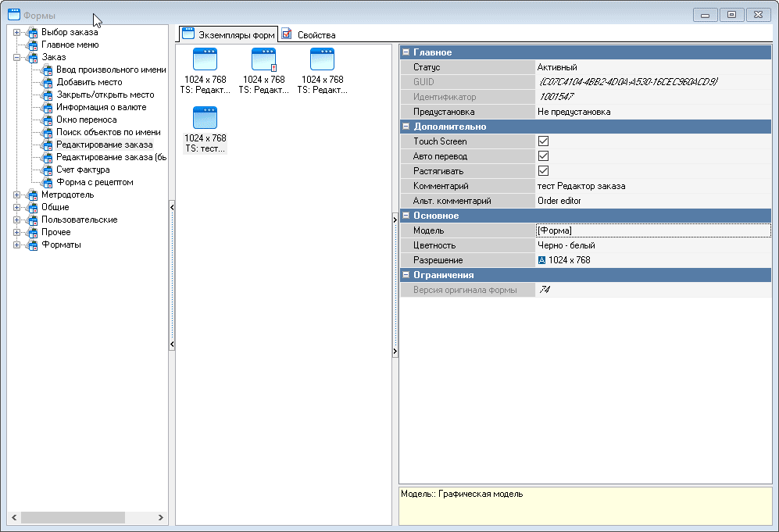Select the first form instance thumbnail icon

pos(205,59)
